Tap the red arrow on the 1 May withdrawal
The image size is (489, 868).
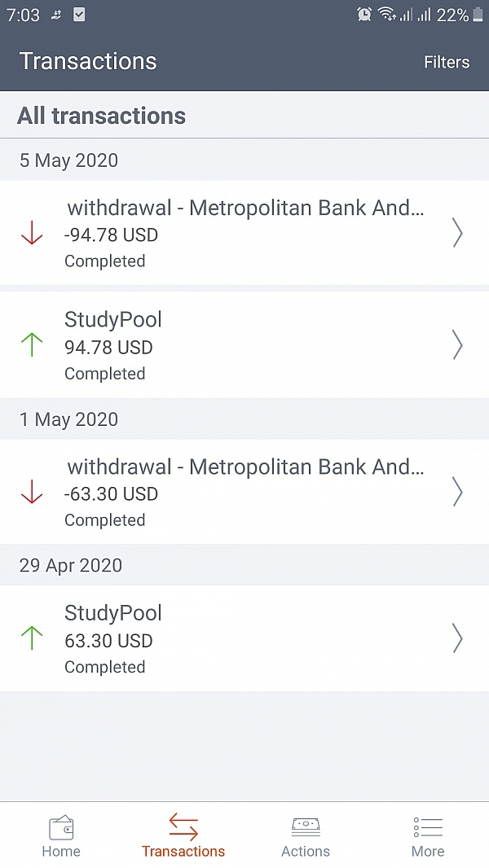click(x=32, y=493)
